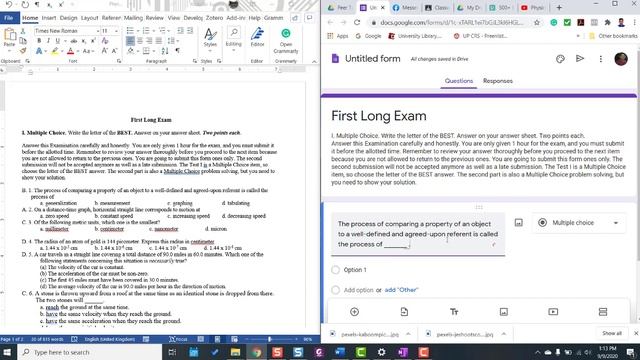This screenshot has width=640, height=360.
Task: Collapse the Word ribbon with chevron
Action: pos(314,61)
